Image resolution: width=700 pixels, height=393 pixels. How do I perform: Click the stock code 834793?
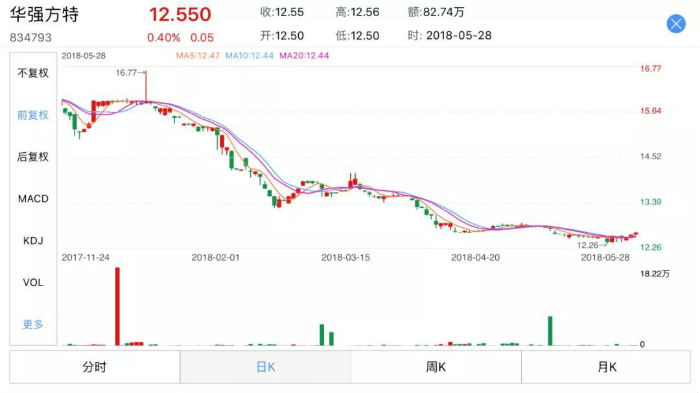pos(31,38)
